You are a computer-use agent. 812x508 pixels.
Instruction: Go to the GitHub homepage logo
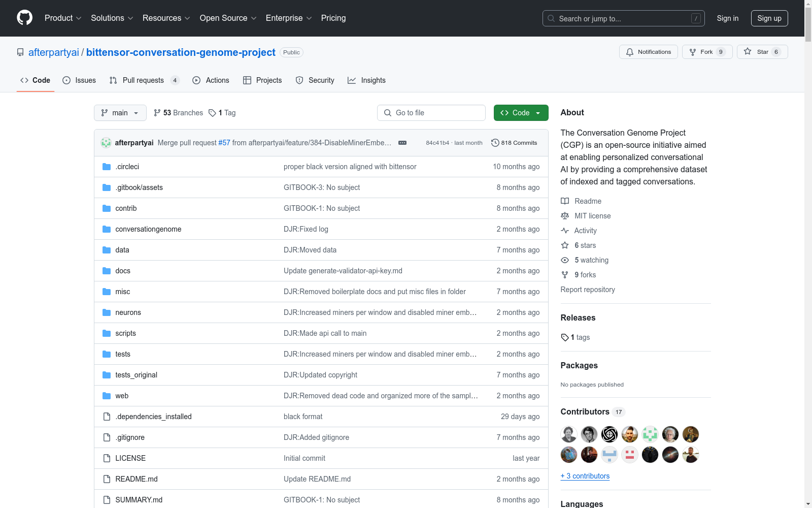24,18
